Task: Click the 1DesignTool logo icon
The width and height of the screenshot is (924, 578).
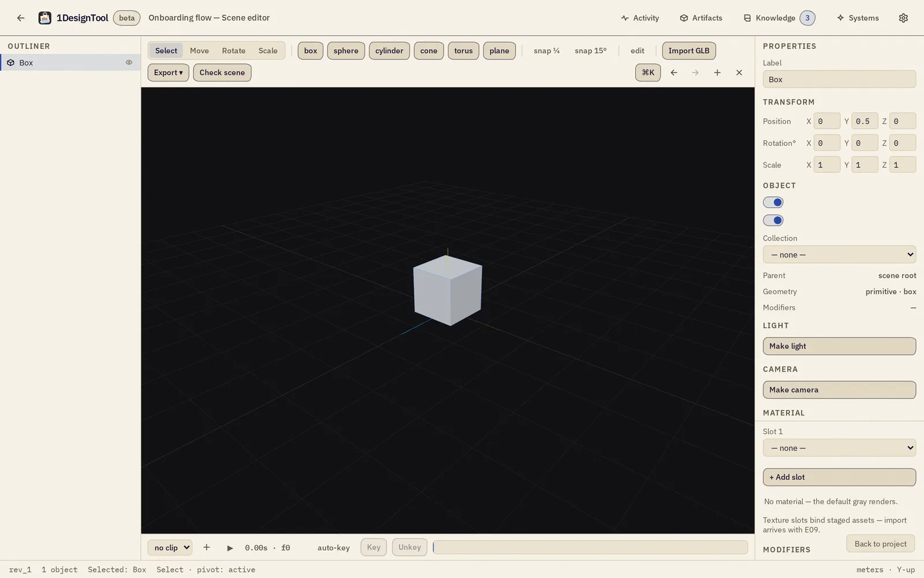Action: [44, 18]
